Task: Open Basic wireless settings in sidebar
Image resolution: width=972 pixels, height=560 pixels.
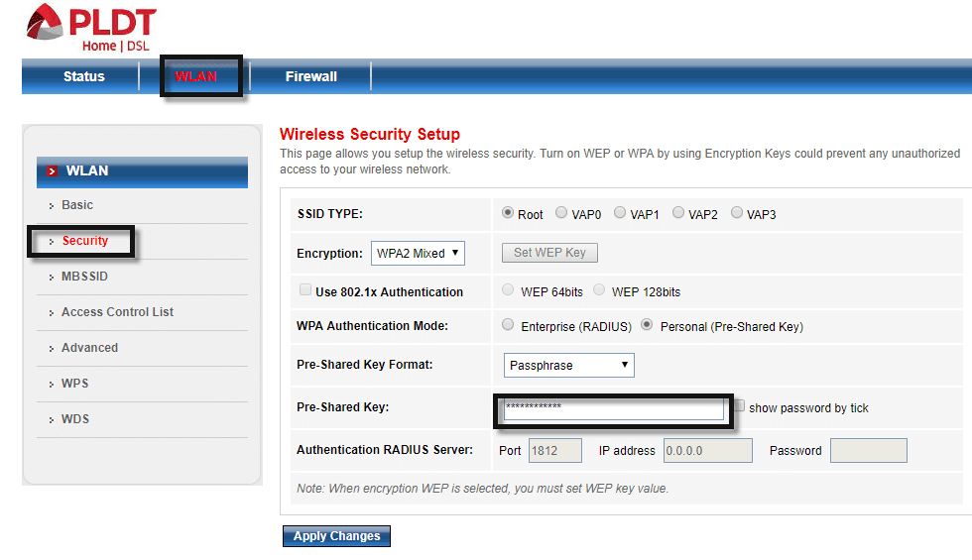Action: [77, 205]
